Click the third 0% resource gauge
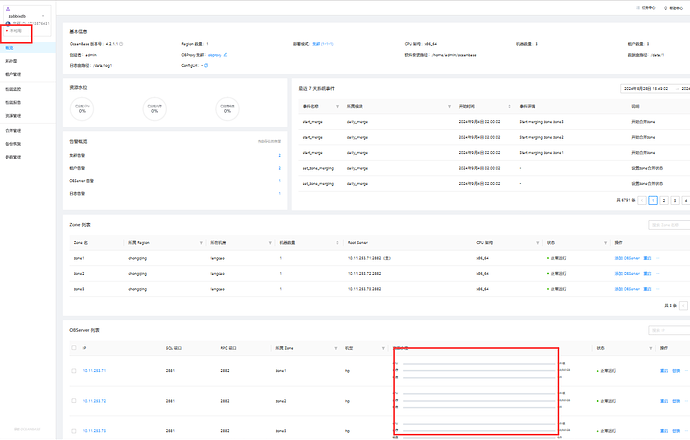Image resolution: width=690 pixels, height=440 pixels. tap(227, 109)
